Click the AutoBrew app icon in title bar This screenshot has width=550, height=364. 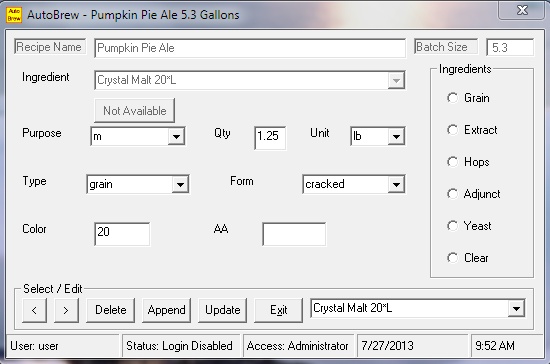coord(14,15)
